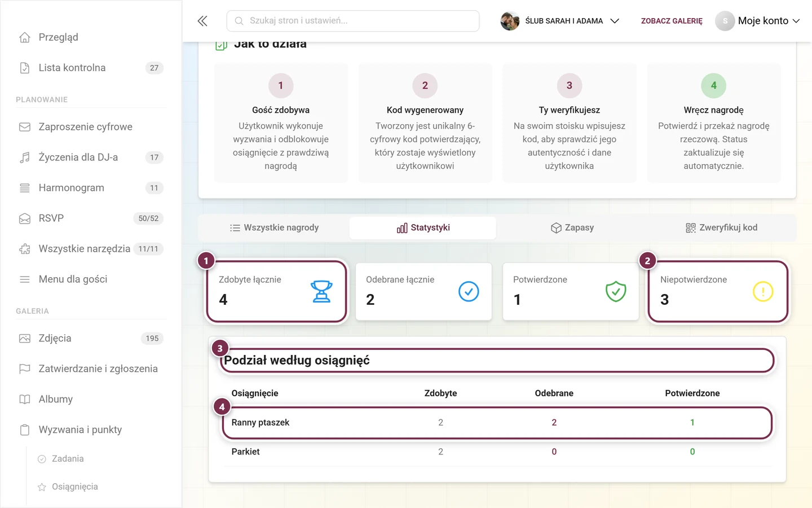Click the Gość zdobywa step title
The image size is (812, 508).
(x=281, y=110)
